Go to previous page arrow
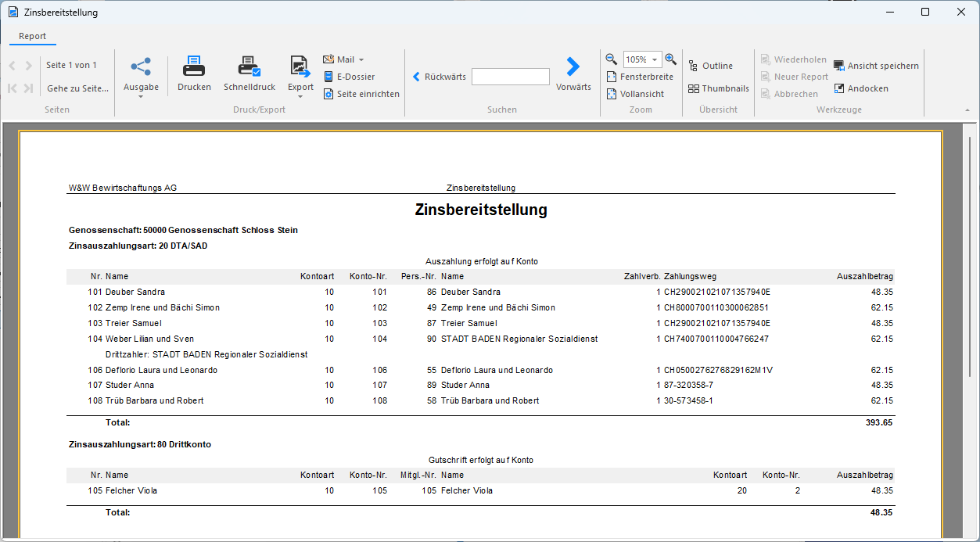 pyautogui.click(x=13, y=66)
